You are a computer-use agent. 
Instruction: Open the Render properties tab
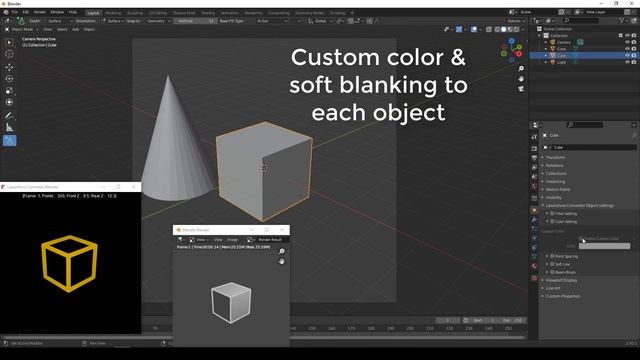click(x=534, y=149)
